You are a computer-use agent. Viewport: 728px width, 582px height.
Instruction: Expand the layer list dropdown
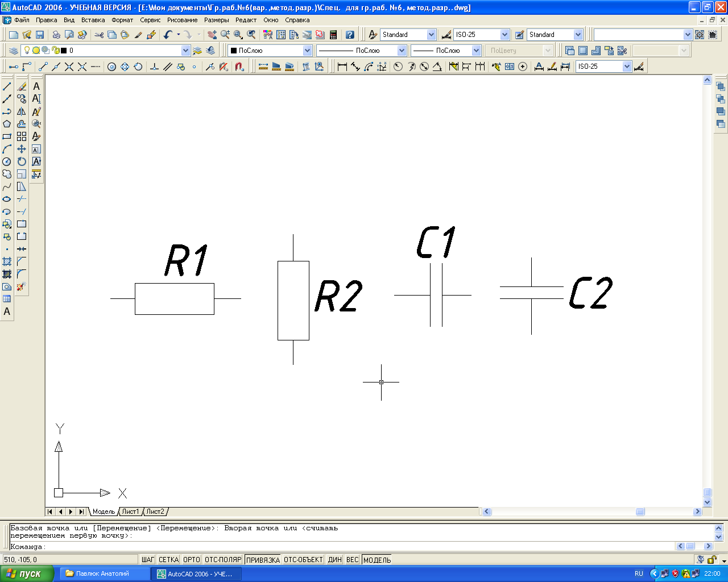[x=185, y=51]
